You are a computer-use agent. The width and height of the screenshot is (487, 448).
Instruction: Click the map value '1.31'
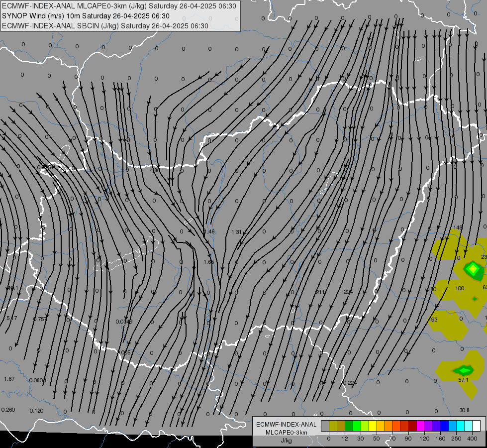pyautogui.click(x=237, y=232)
